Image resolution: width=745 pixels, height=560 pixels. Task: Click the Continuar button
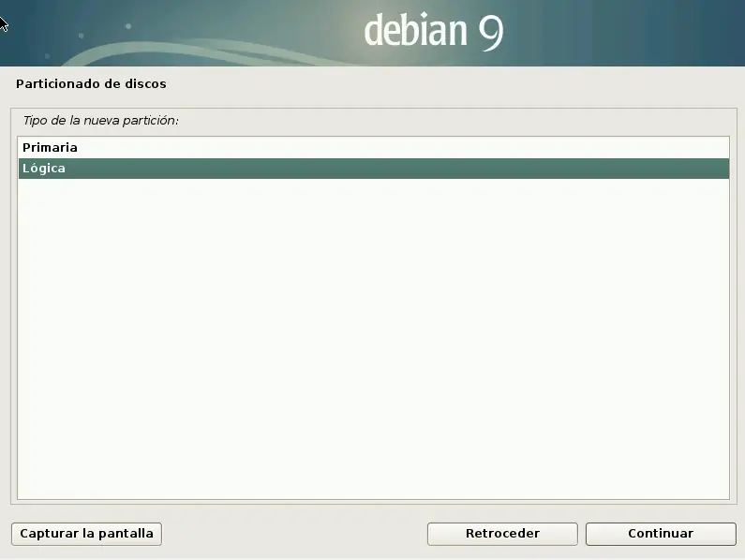[x=661, y=534]
